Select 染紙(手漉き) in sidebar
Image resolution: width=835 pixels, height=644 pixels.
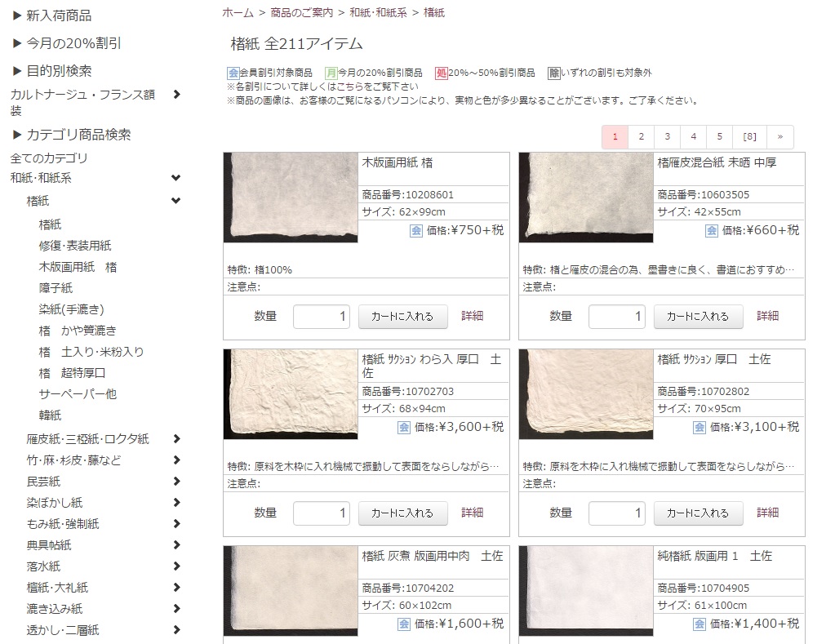pos(71,309)
